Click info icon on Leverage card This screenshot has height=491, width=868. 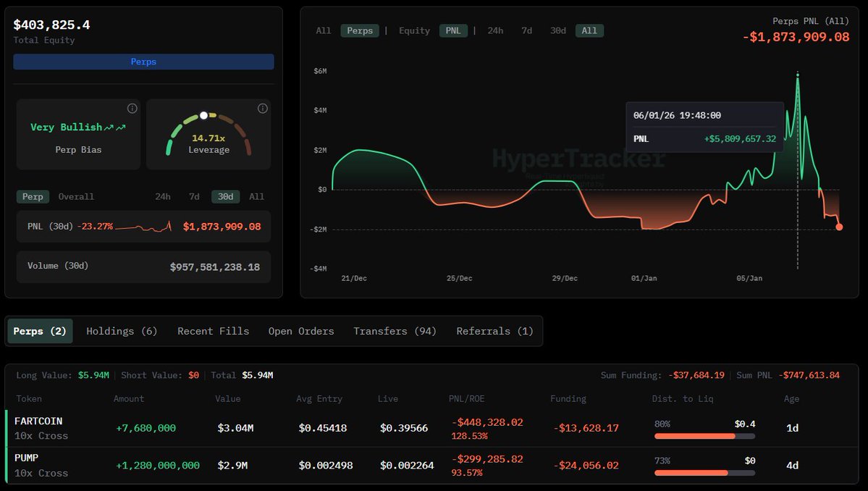pyautogui.click(x=262, y=109)
